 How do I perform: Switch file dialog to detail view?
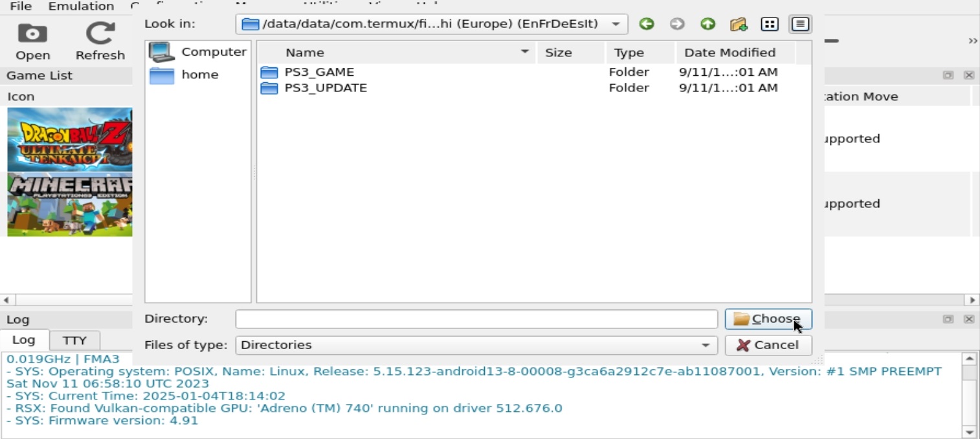(800, 24)
